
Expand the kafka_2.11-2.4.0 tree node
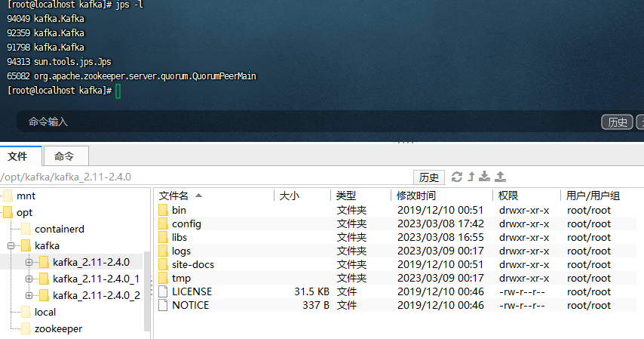pos(29,263)
